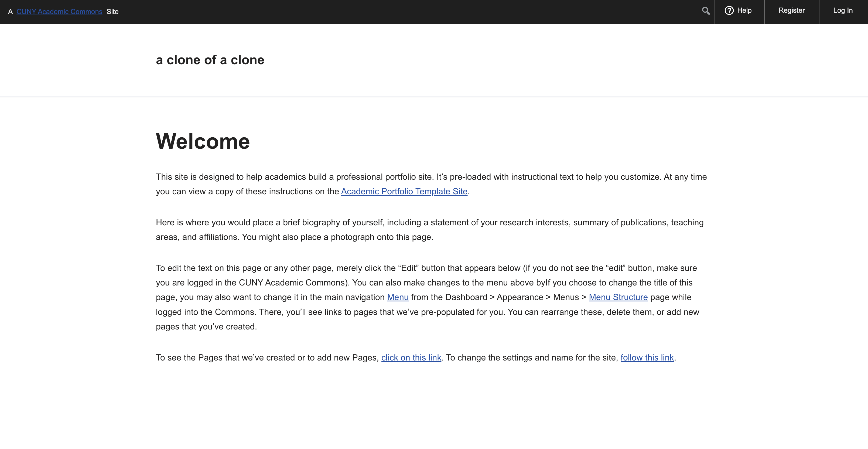The width and height of the screenshot is (868, 449).
Task: Click the 'To see the Pages' sentence
Action: [266, 358]
